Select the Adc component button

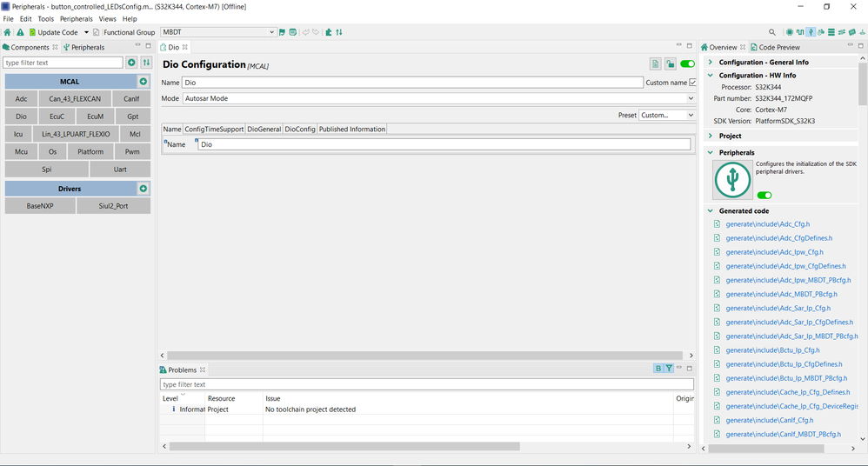[21, 99]
